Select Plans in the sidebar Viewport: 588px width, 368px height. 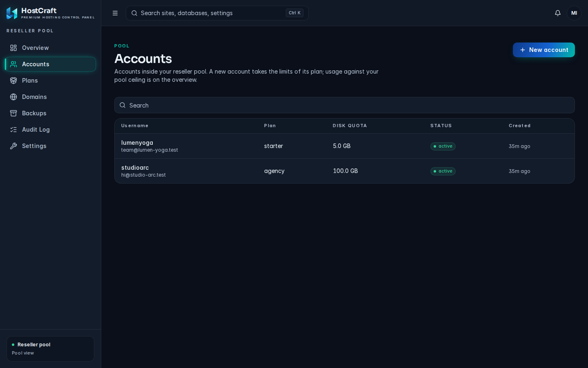click(x=50, y=81)
